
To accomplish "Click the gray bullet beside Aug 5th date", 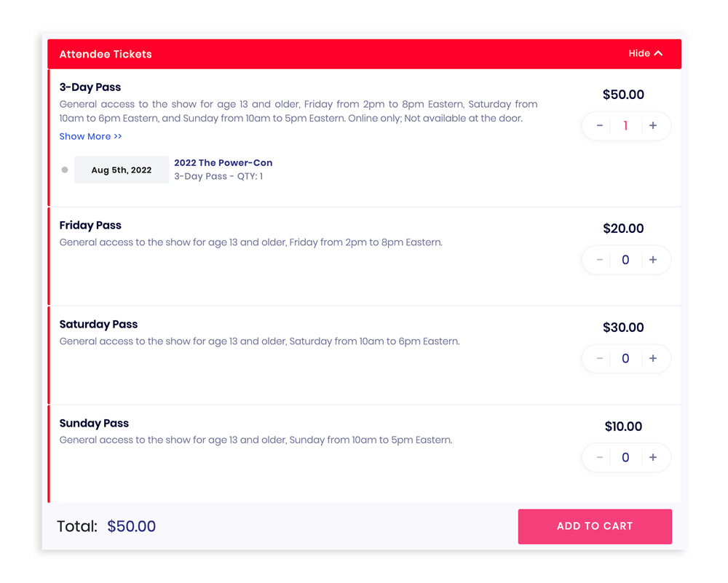I will (x=65, y=170).
